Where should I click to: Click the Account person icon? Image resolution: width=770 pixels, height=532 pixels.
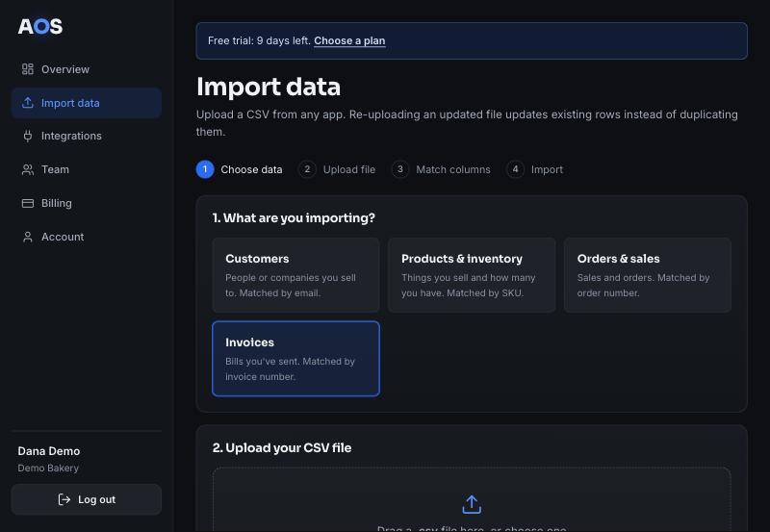28,237
